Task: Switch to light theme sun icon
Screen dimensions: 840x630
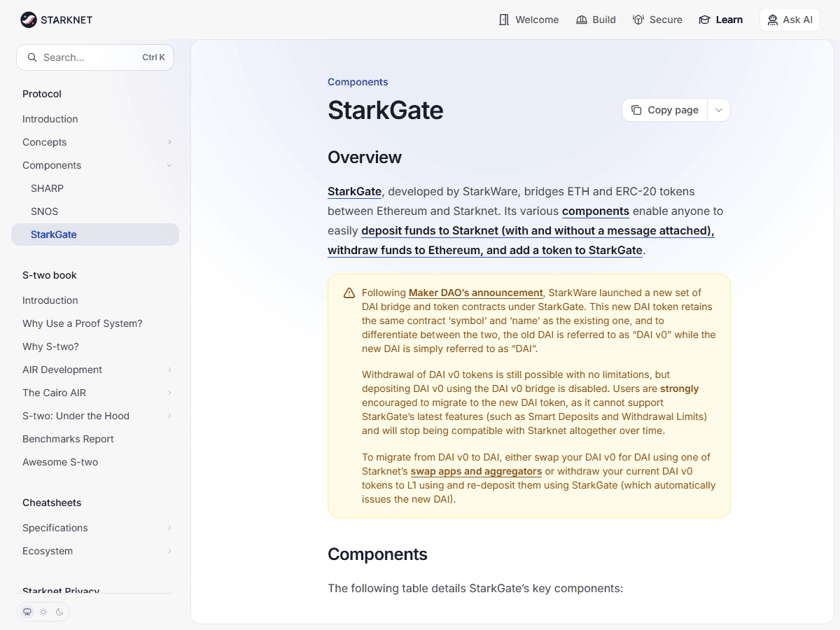Action: click(43, 612)
